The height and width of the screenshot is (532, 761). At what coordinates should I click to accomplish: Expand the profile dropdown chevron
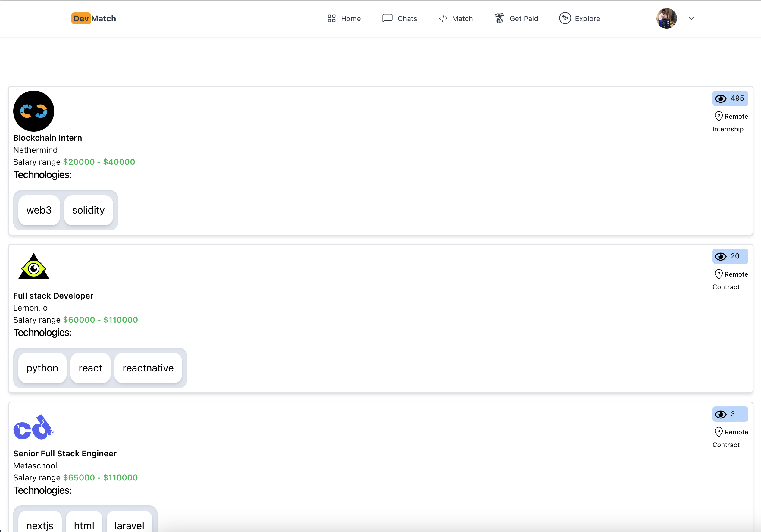pos(691,19)
